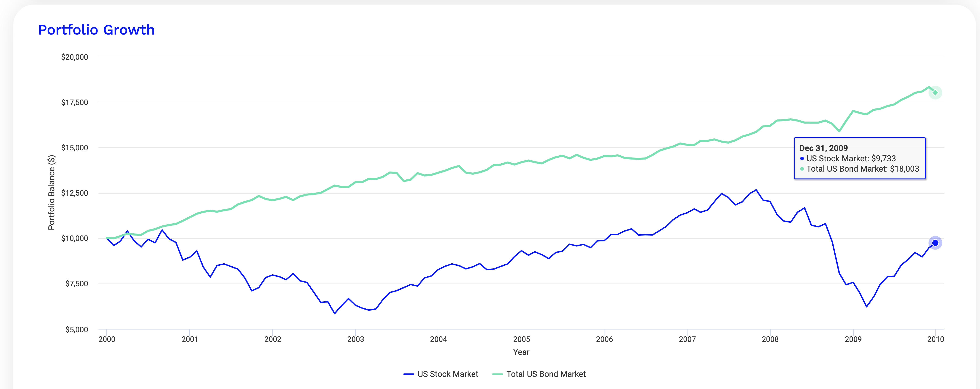980x389 pixels.
Task: Click the blue line swatch in legend
Action: 409,374
